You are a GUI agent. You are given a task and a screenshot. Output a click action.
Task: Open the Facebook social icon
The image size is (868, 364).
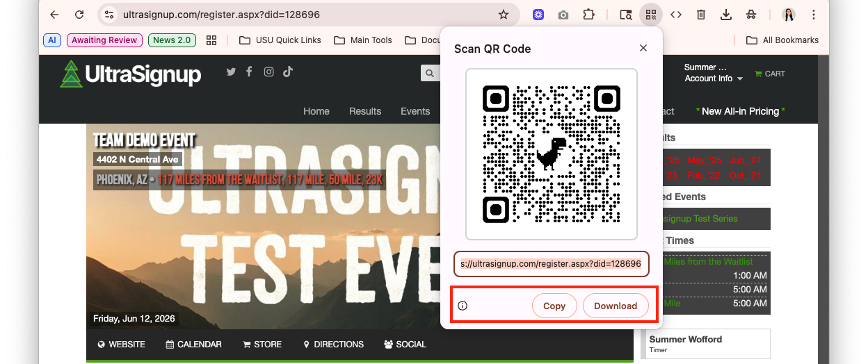click(x=249, y=72)
